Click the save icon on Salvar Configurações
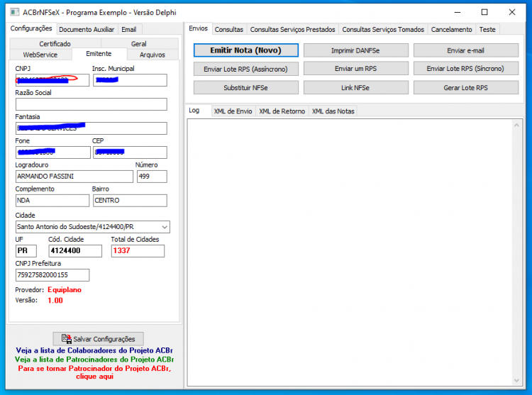This screenshot has width=532, height=395. (x=66, y=339)
